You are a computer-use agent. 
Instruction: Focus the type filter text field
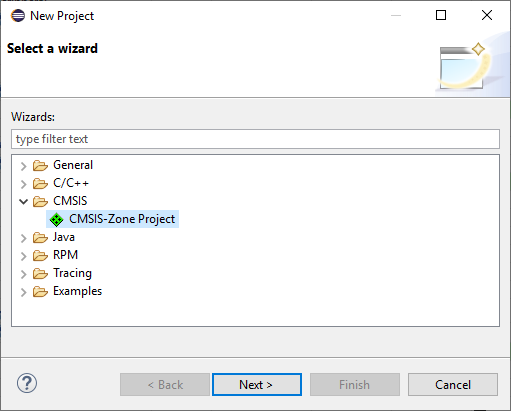point(255,139)
